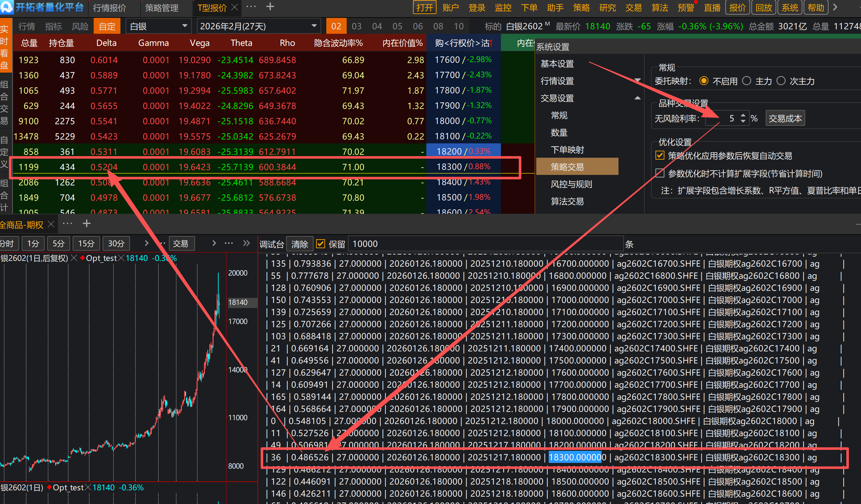861x504 pixels.
Task: Switch to the 行情报价 tab
Action: tap(109, 8)
